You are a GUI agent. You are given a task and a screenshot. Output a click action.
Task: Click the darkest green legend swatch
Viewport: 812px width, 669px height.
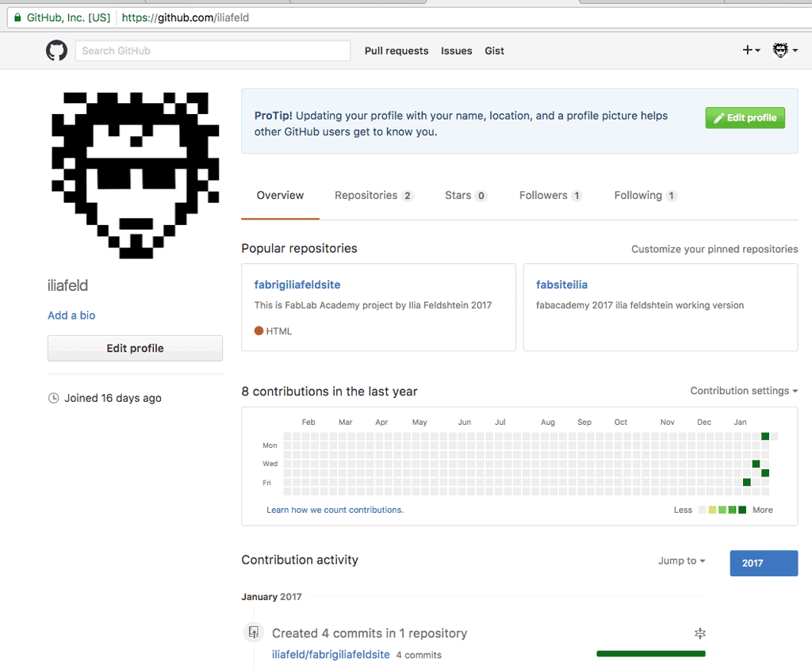pos(742,510)
